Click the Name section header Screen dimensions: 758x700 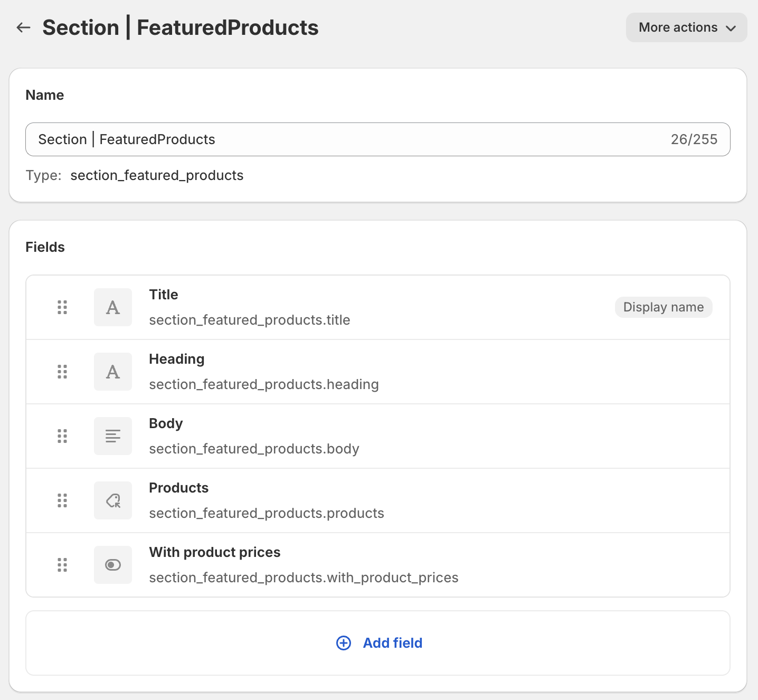[x=44, y=94]
